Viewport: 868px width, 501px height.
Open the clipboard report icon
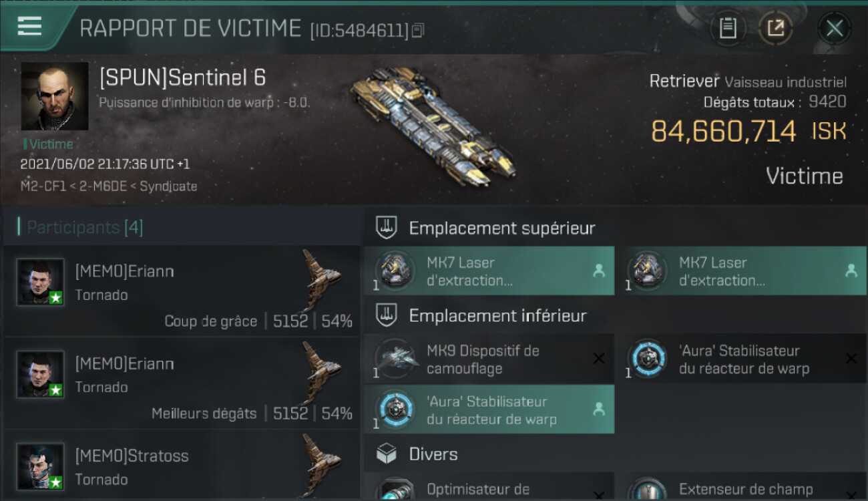pos(728,28)
